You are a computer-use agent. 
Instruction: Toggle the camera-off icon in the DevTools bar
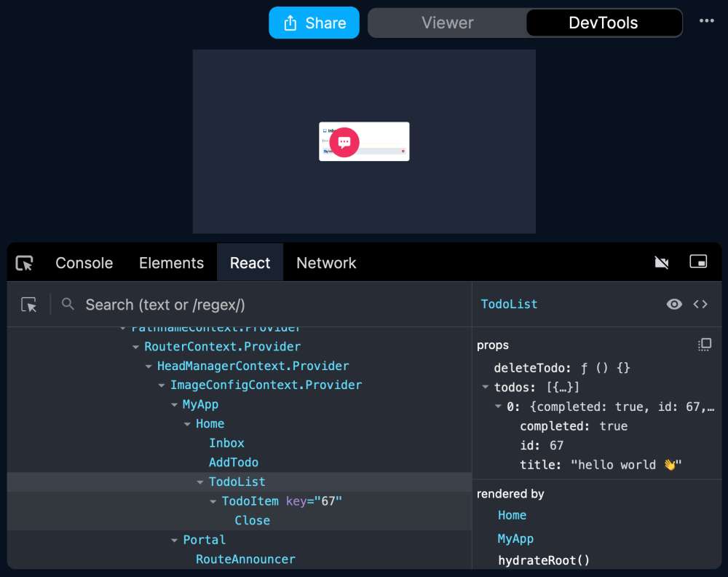point(662,262)
